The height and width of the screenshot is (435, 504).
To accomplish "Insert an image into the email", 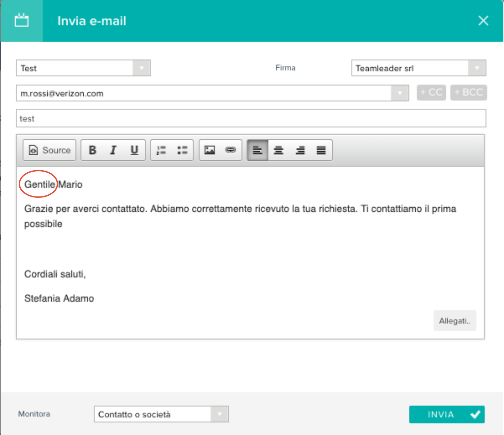I will pos(210,150).
